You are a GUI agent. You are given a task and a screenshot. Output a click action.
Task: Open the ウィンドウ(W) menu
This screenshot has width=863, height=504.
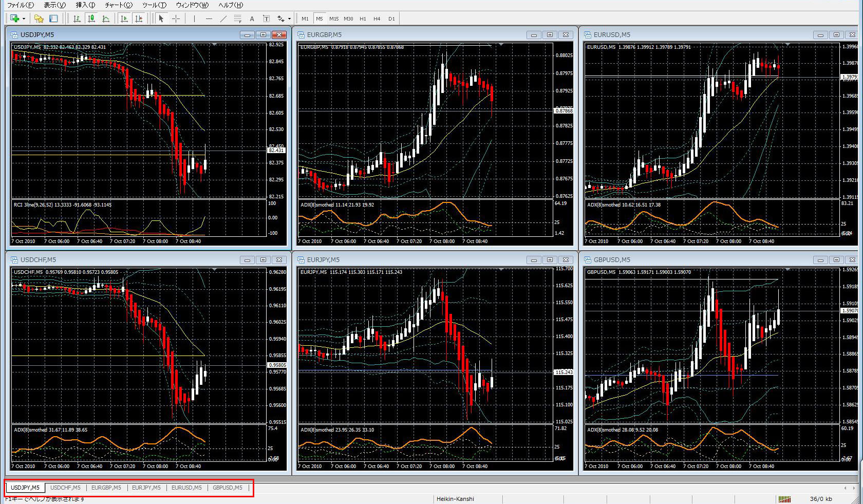192,5
